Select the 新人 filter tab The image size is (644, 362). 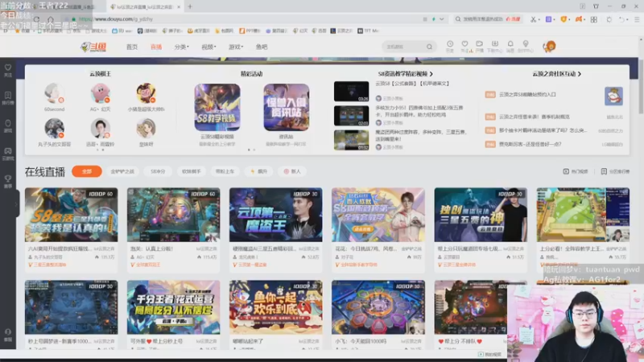click(292, 171)
